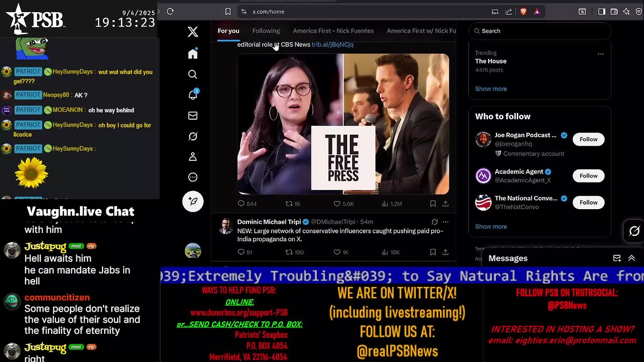Click the X logo in the sidebar
The height and width of the screenshot is (362, 644).
click(x=193, y=32)
